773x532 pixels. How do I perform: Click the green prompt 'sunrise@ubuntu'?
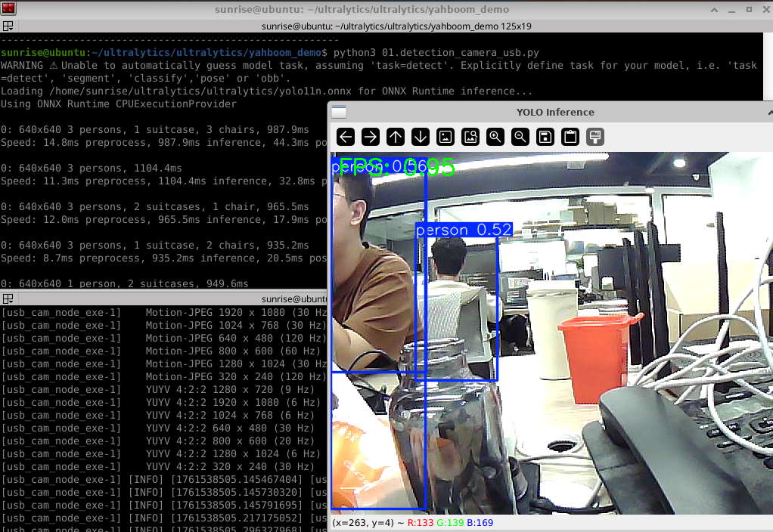click(x=43, y=53)
